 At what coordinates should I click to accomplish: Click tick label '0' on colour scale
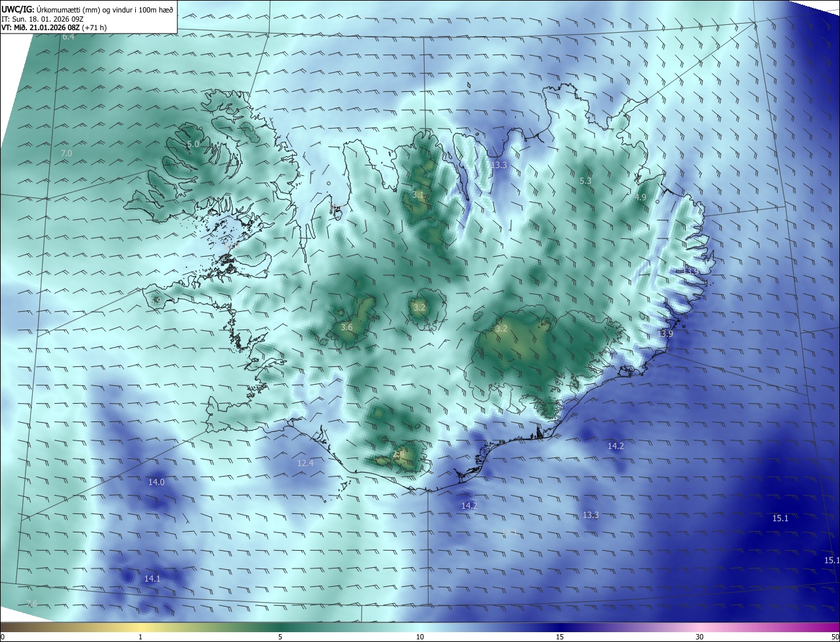click(x=2, y=637)
